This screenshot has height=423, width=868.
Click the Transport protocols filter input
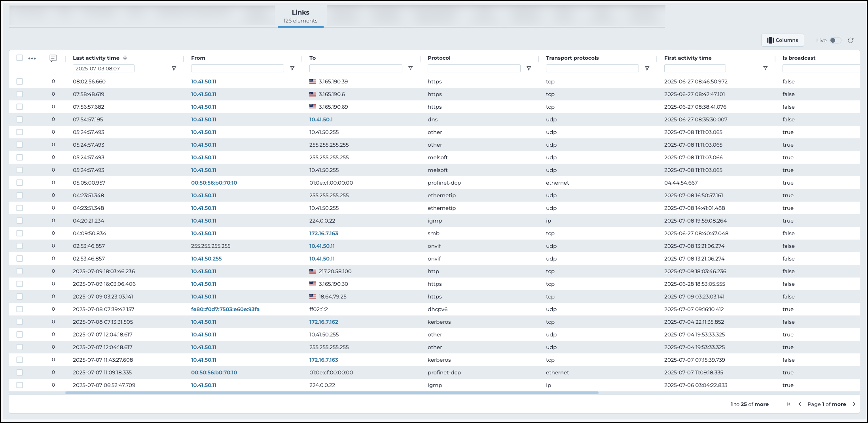pos(592,68)
